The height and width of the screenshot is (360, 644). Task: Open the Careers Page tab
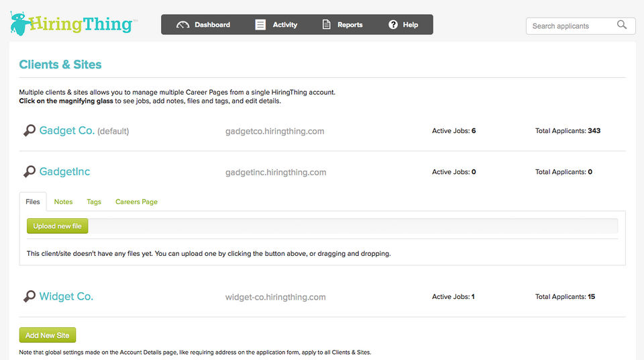tap(136, 201)
